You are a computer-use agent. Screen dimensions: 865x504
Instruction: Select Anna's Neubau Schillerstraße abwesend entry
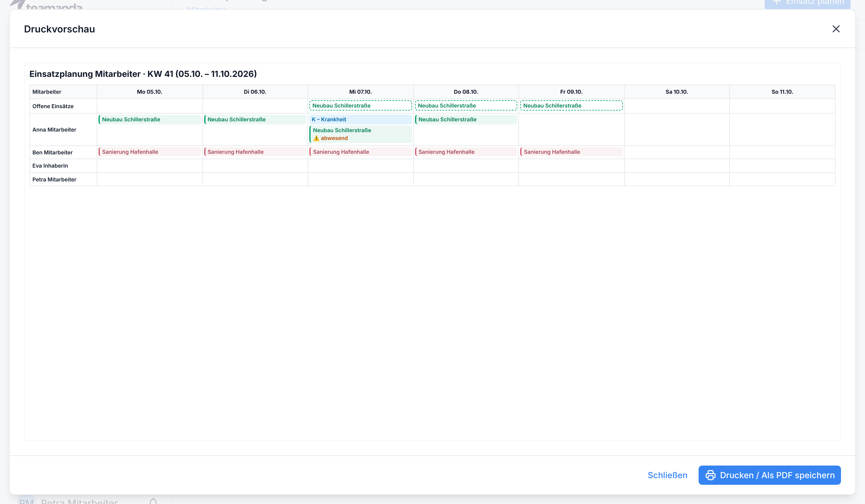click(x=360, y=134)
